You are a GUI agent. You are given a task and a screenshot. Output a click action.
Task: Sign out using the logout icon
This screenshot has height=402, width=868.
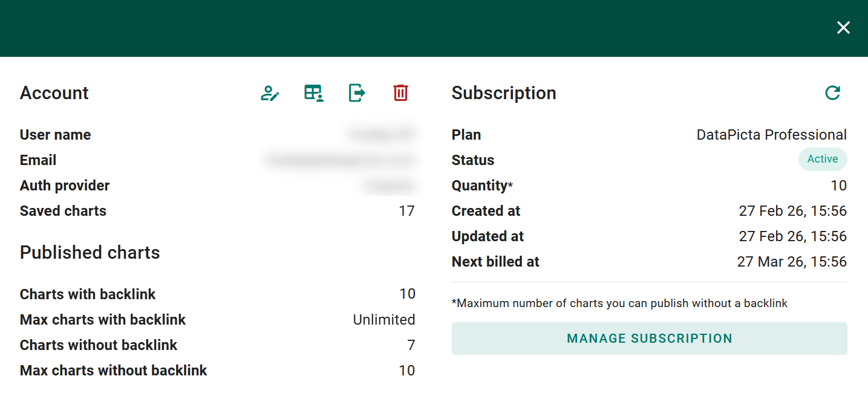pyautogui.click(x=356, y=93)
